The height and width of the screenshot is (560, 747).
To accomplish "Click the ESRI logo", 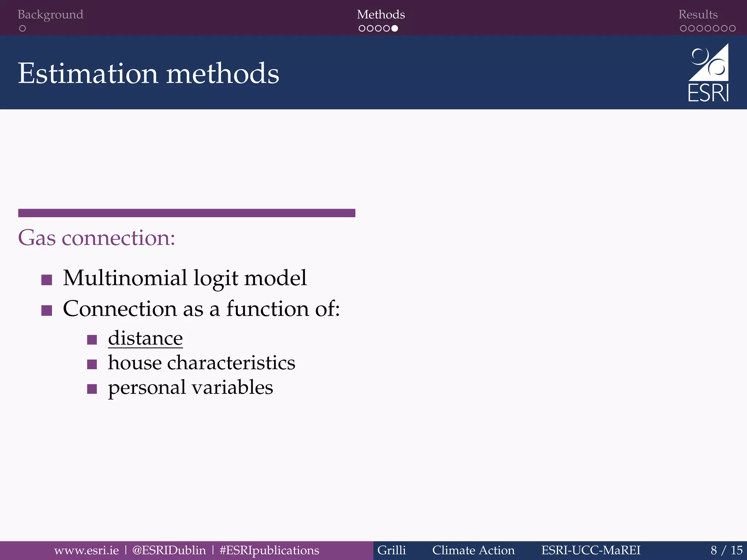I will [x=708, y=73].
